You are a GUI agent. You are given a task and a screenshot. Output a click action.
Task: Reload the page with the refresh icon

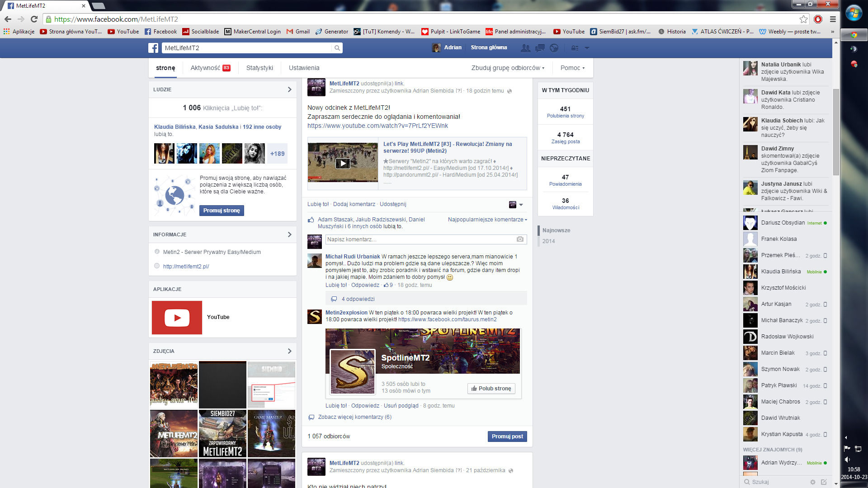[34, 19]
